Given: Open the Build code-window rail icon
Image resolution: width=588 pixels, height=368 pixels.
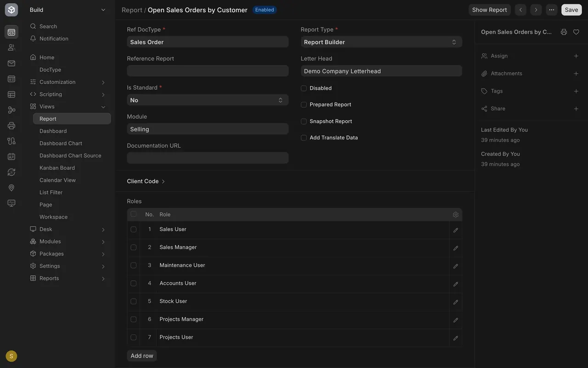Looking at the screenshot, I should (x=11, y=32).
